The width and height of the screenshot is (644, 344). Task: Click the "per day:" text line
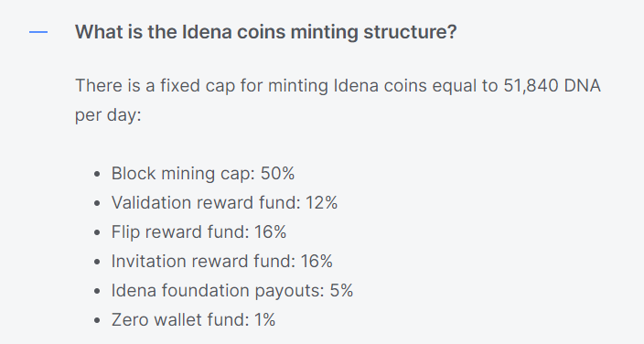pos(108,115)
